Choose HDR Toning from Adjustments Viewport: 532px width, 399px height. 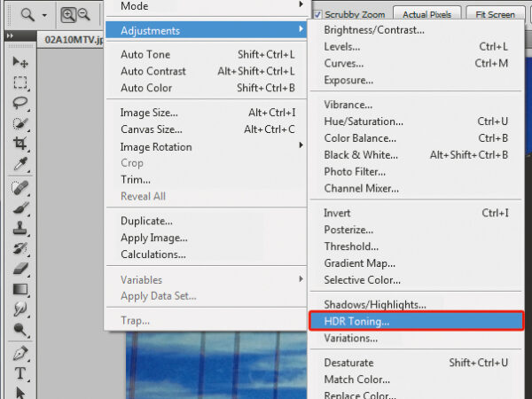(415, 321)
